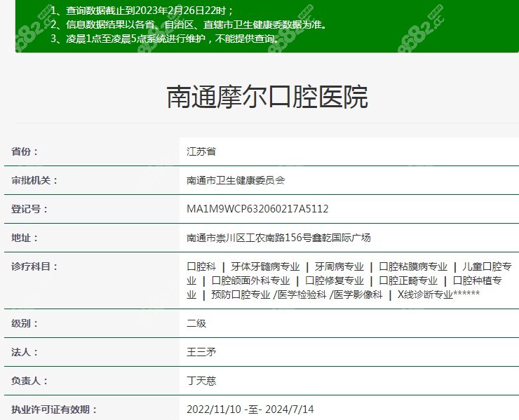
Task: Click validity dates 2022/11/10 -至- 2024/7/14
Action: (x=250, y=409)
